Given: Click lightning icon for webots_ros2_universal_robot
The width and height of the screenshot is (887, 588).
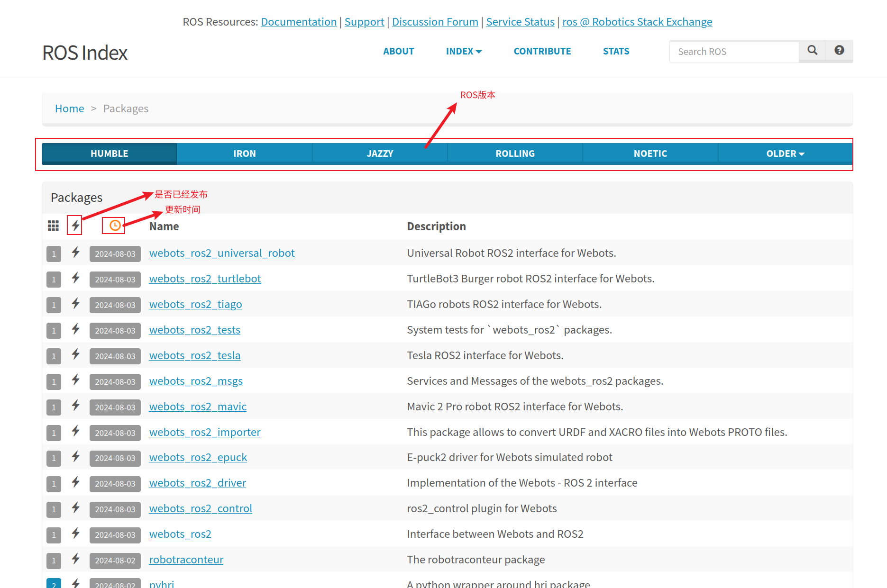Looking at the screenshot, I should [x=75, y=252].
